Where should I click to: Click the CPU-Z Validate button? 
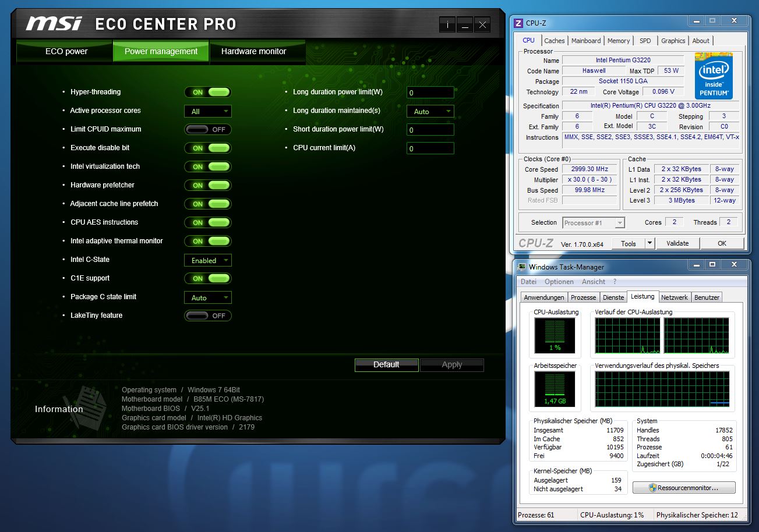click(x=677, y=243)
